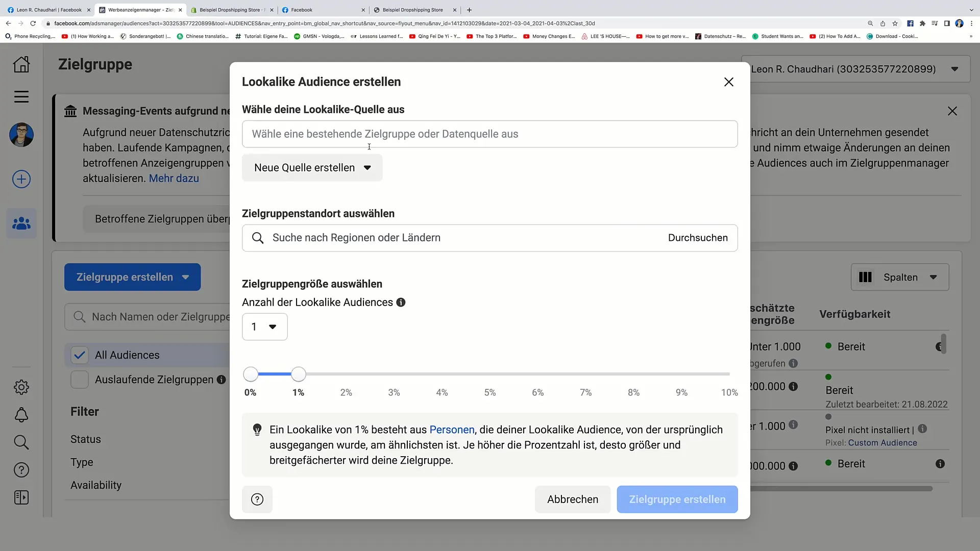Viewport: 980px width, 551px height.
Task: Drag the Lookalike audience size slider to 3%
Action: (x=394, y=374)
